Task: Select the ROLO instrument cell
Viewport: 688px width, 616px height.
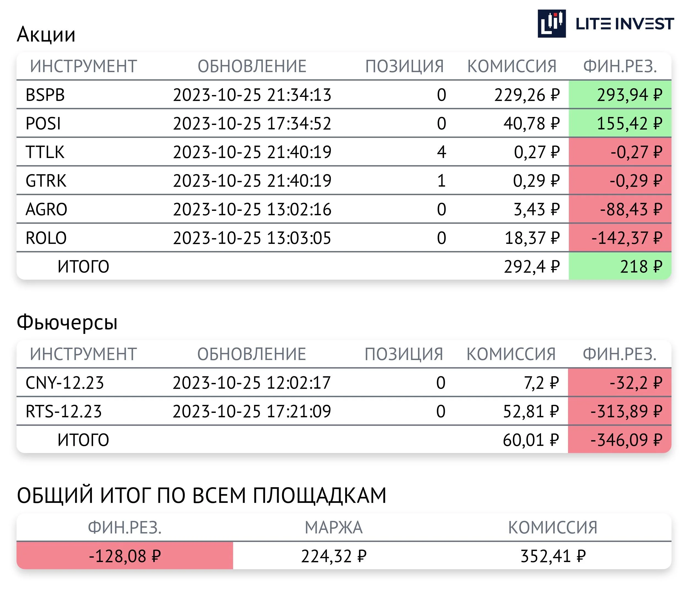Action: click(46, 238)
